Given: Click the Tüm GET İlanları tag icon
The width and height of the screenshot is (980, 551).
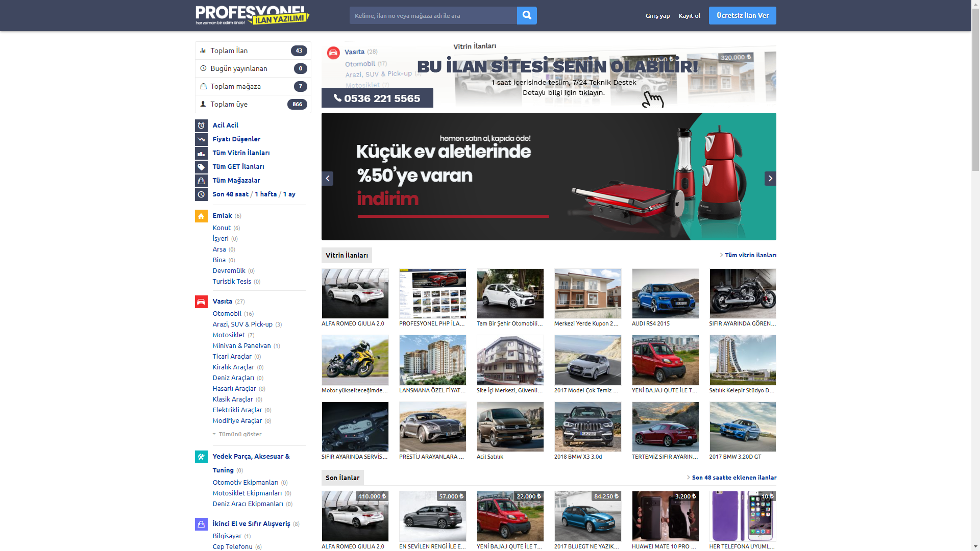Looking at the screenshot, I should click(201, 167).
